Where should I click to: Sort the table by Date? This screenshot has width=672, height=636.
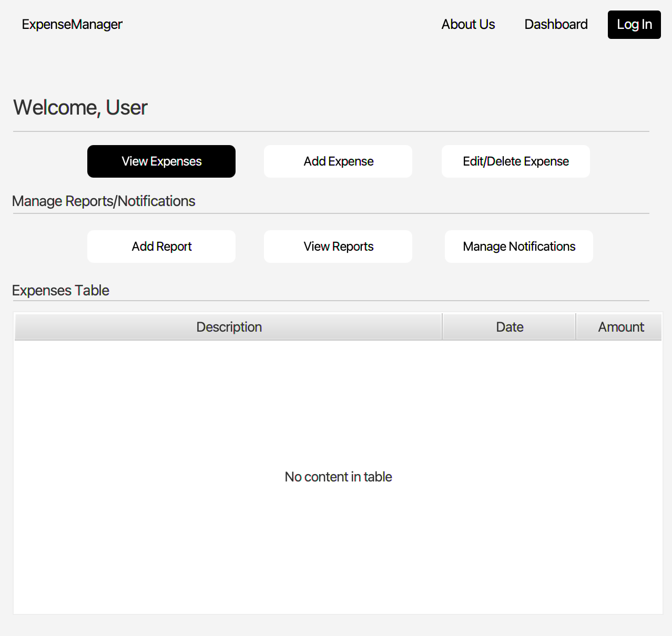pos(509,326)
